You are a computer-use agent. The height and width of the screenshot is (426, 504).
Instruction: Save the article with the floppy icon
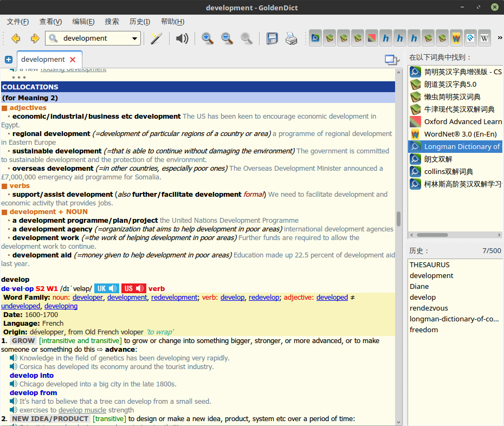tap(272, 38)
